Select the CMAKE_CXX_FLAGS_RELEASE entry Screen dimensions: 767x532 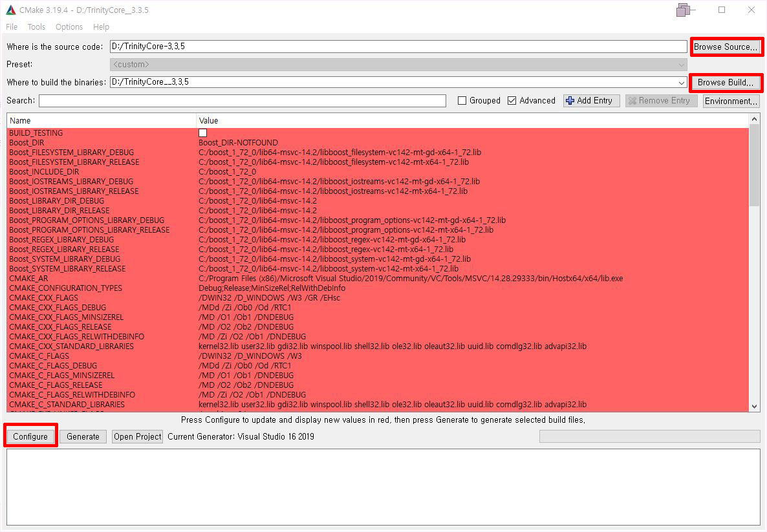[60, 327]
